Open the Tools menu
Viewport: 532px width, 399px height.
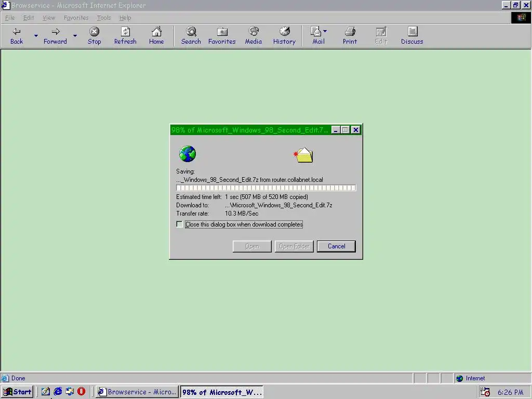[x=104, y=18]
